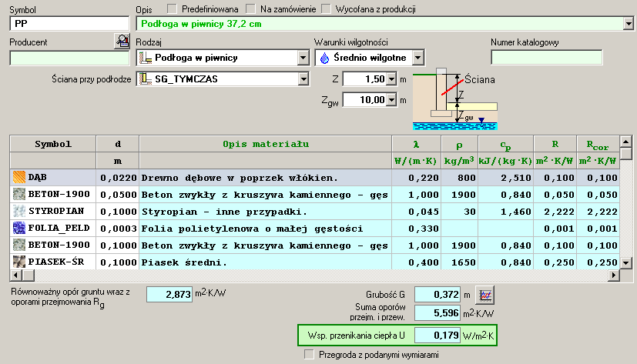Click thickness 0,0003 in FOLIA_PELD row
Screen dimensions: 637x364
tap(118, 229)
